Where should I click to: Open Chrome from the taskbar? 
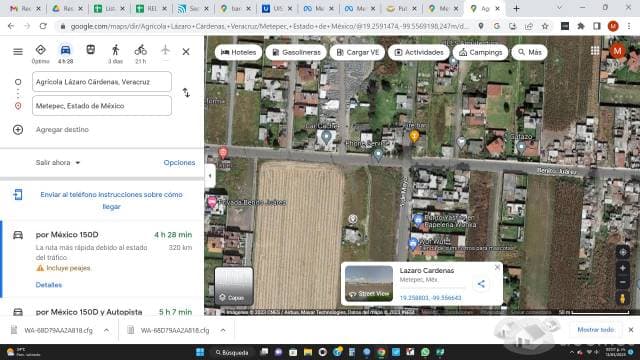tap(381, 352)
